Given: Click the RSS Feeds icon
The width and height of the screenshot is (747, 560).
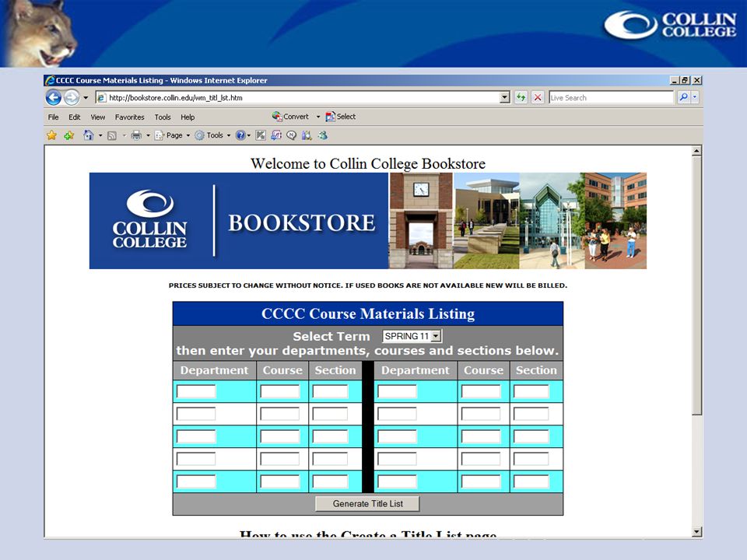Looking at the screenshot, I should coord(112,135).
